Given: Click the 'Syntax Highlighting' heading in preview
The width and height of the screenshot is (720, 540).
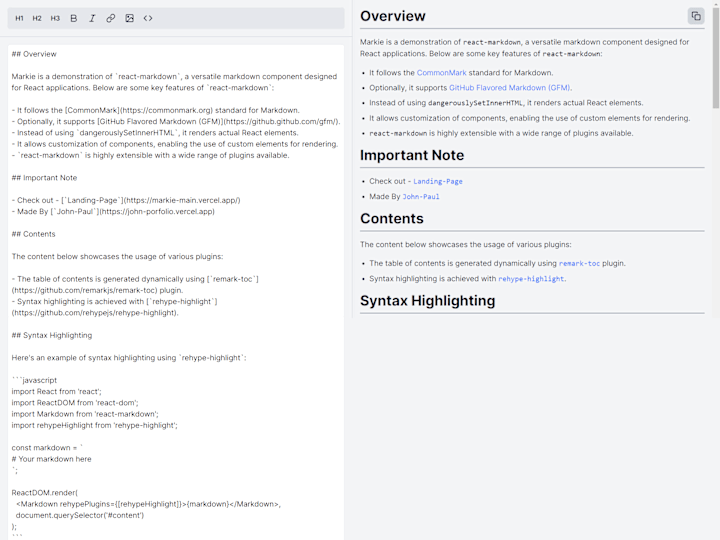Looking at the screenshot, I should tap(428, 301).
